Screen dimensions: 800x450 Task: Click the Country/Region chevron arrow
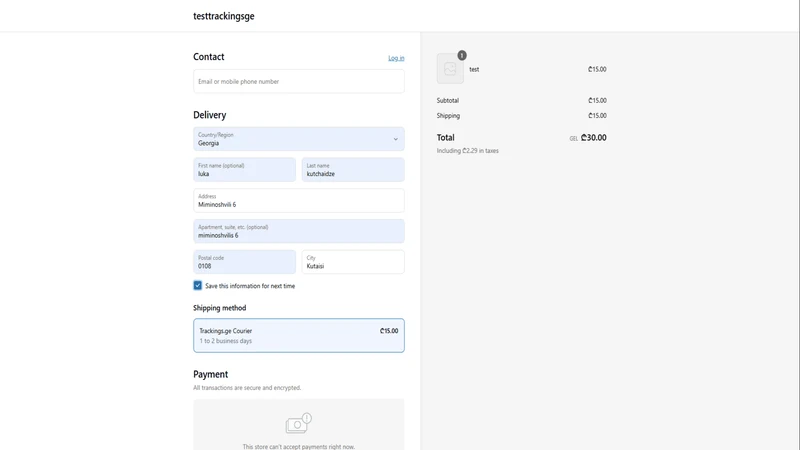tap(395, 139)
